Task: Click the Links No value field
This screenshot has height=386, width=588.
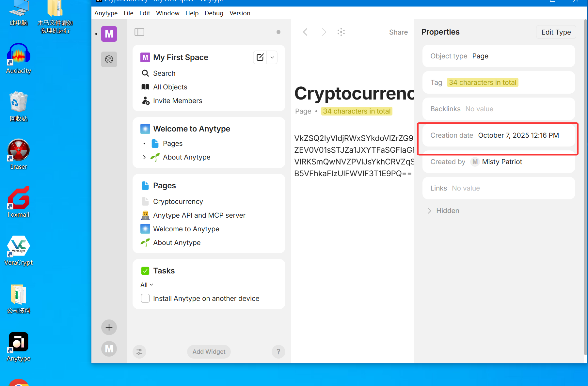Action: [499, 188]
